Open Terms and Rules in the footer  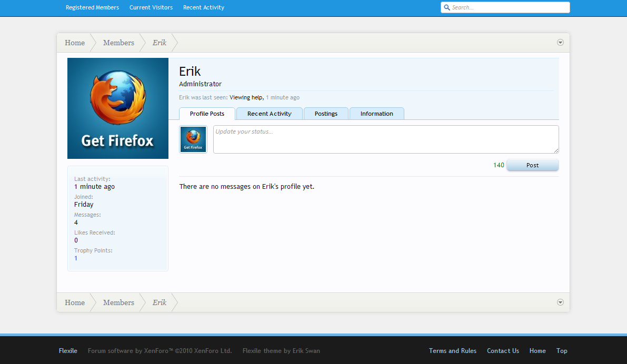pos(452,350)
